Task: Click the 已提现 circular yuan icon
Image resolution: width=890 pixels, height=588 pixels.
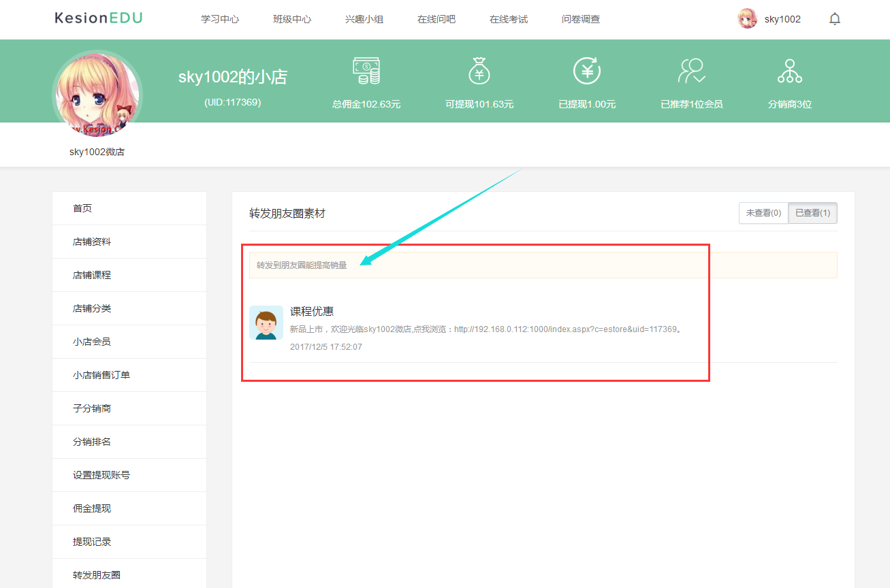Action: [586, 71]
